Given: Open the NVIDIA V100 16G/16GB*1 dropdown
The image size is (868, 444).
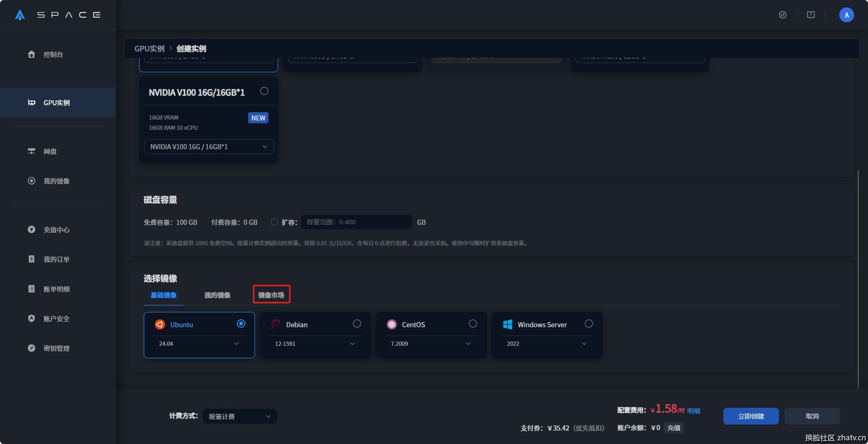Looking at the screenshot, I should click(x=209, y=146).
